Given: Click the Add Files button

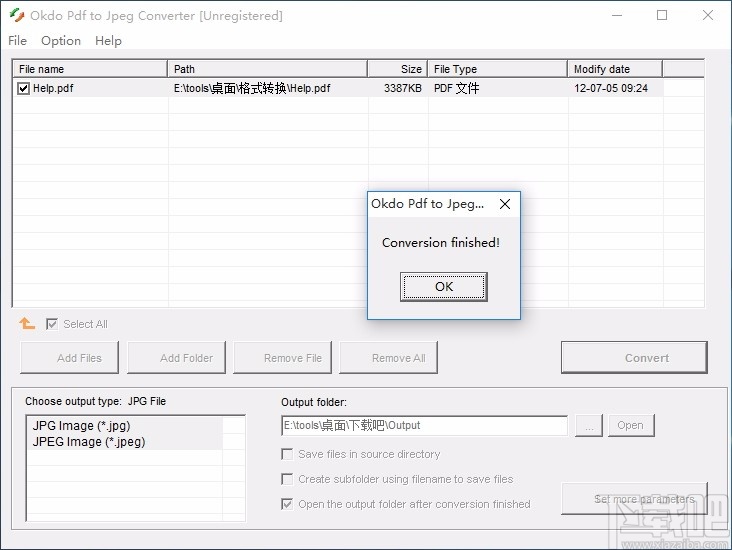Looking at the screenshot, I should click(70, 358).
